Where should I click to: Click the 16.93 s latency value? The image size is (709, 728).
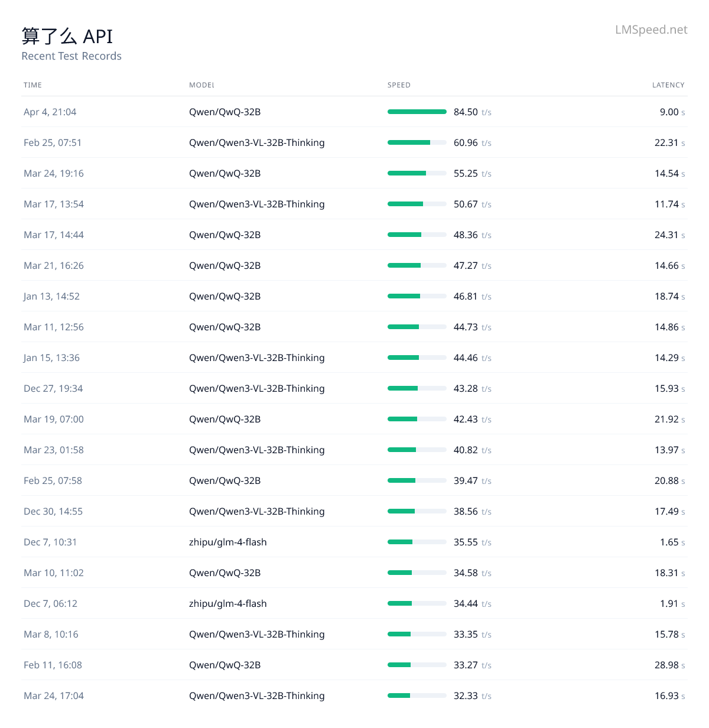coord(670,695)
